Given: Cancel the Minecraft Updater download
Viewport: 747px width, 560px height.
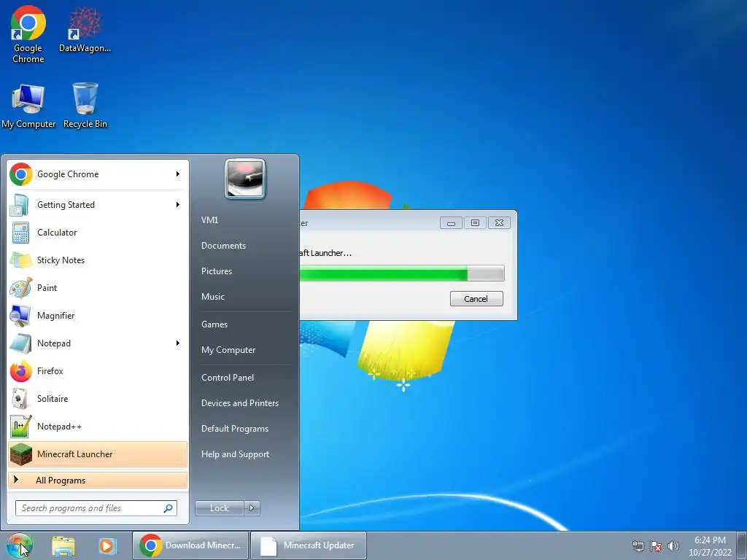Looking at the screenshot, I should pyautogui.click(x=476, y=298).
